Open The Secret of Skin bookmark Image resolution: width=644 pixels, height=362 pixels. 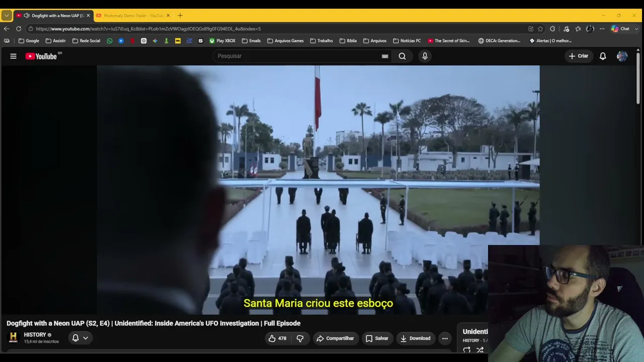click(449, 41)
